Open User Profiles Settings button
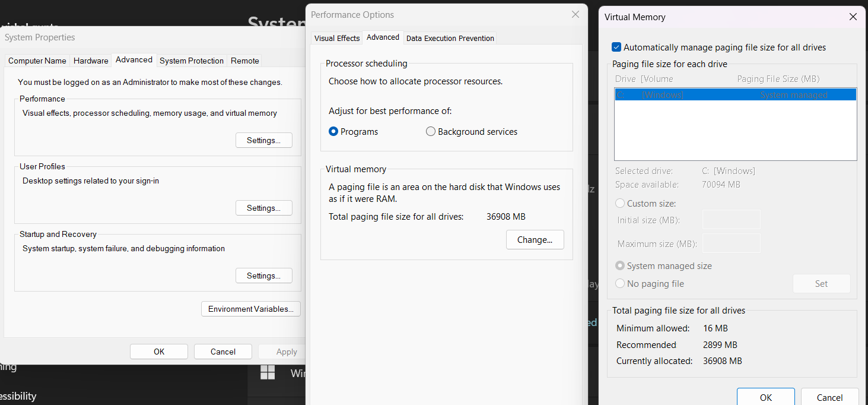The height and width of the screenshot is (405, 868). (264, 208)
